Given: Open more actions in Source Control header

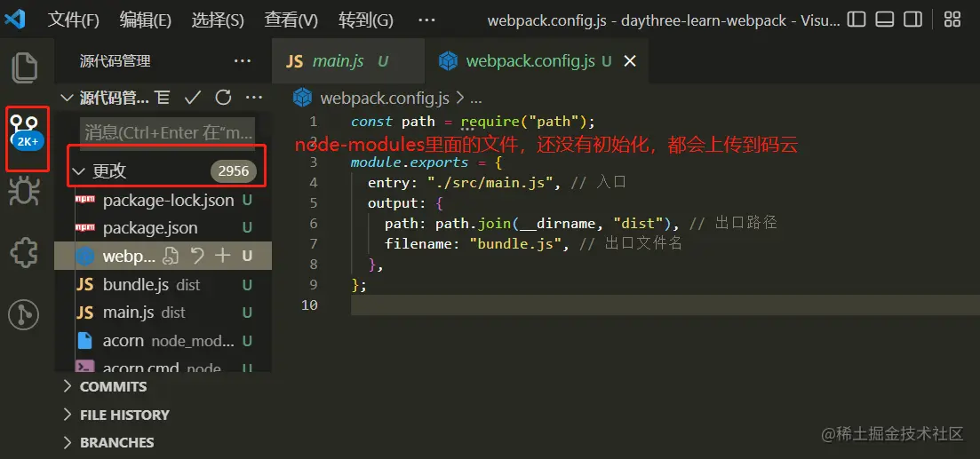Looking at the screenshot, I should point(242,60).
